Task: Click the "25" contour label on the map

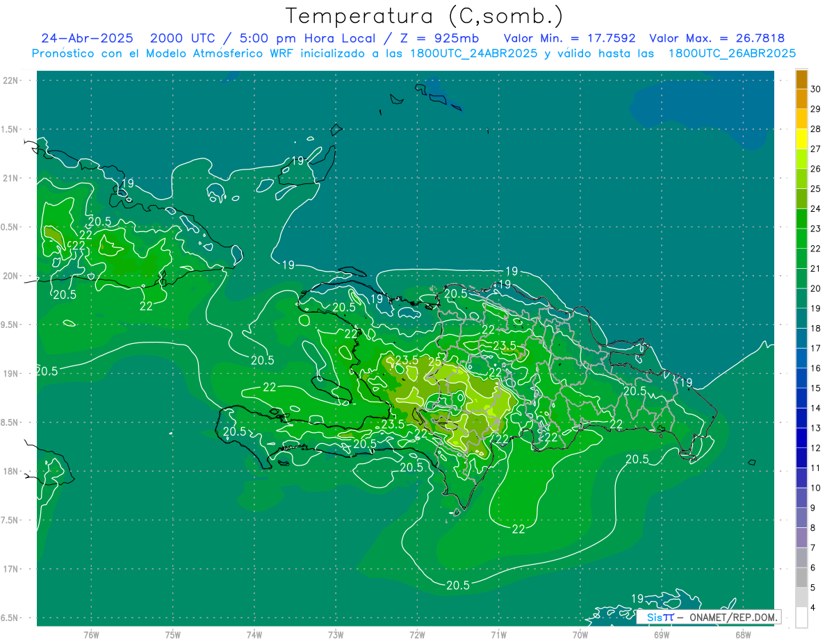Action: (435, 361)
